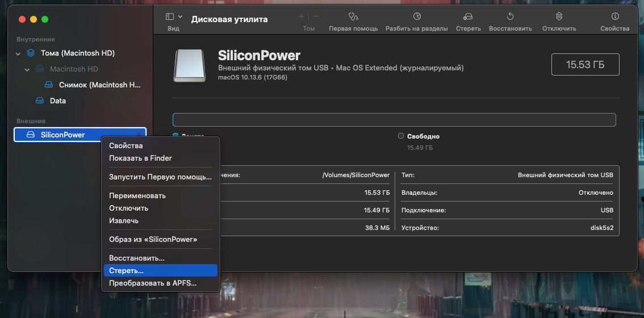The width and height of the screenshot is (644, 318).
Task: Click the 38.3 МБ used value
Action: pos(377,228)
